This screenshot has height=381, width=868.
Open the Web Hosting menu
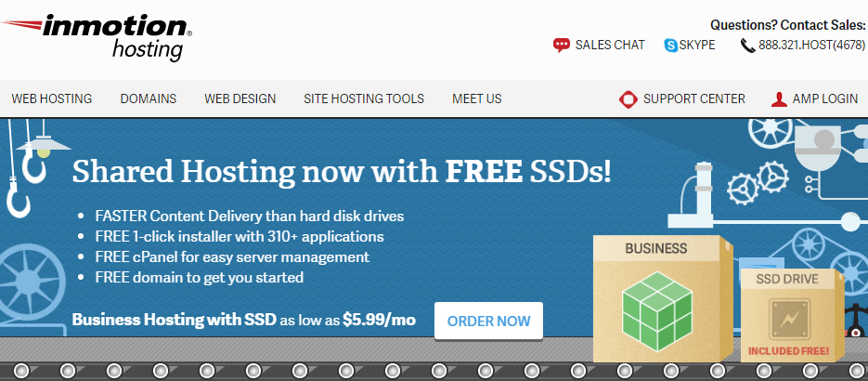click(x=52, y=99)
